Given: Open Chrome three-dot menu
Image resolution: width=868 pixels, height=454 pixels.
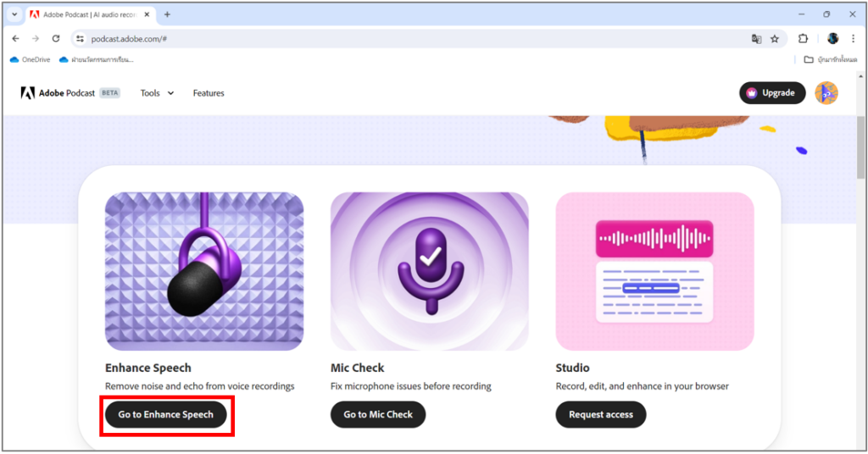Looking at the screenshot, I should [x=853, y=39].
